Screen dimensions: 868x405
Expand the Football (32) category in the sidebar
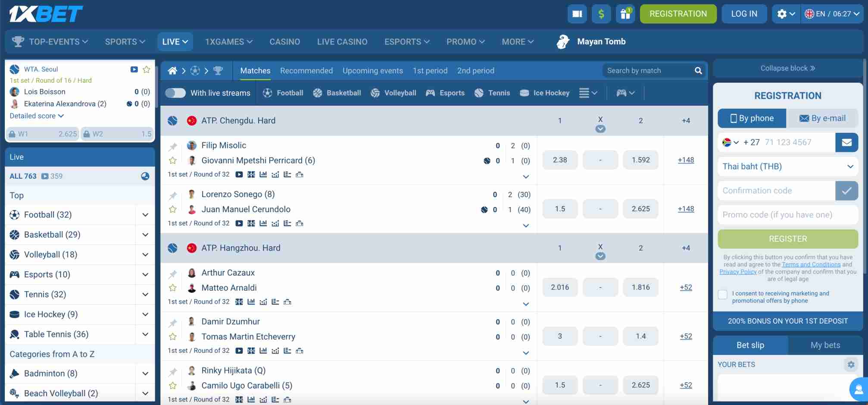tap(145, 214)
